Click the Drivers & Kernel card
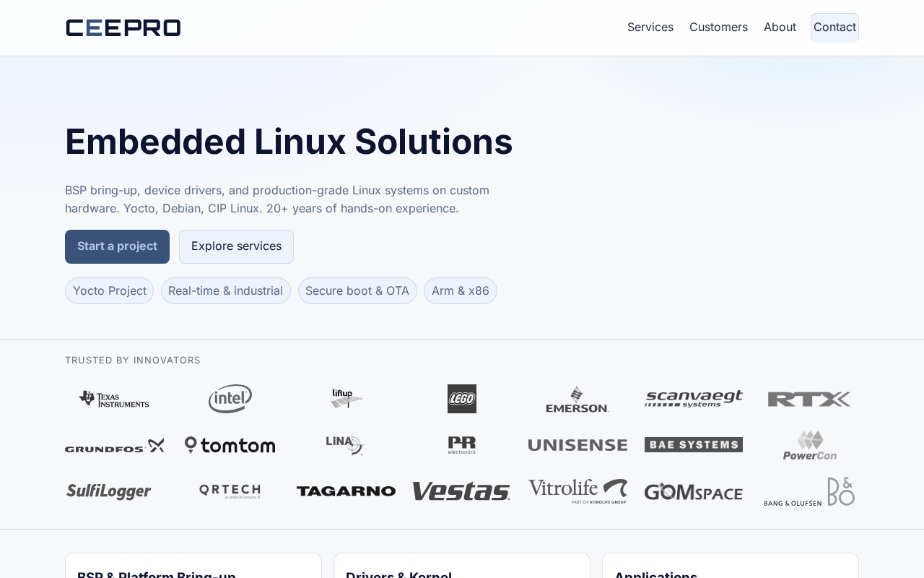Screen dimensions: 924x578 click(x=462, y=566)
